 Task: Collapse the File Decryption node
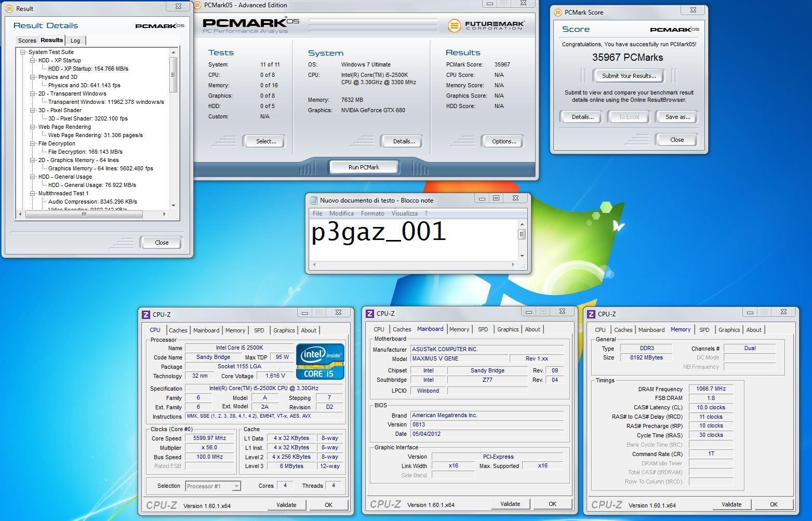click(x=33, y=143)
